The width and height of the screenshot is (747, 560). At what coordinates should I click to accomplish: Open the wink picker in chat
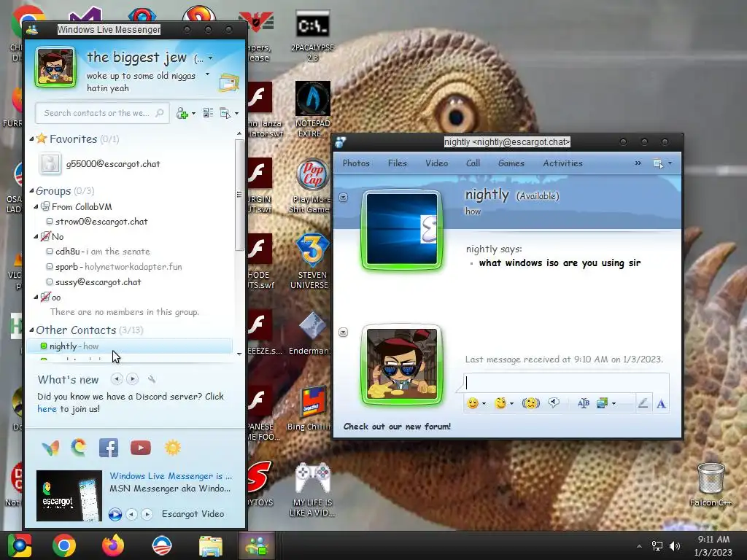(500, 403)
